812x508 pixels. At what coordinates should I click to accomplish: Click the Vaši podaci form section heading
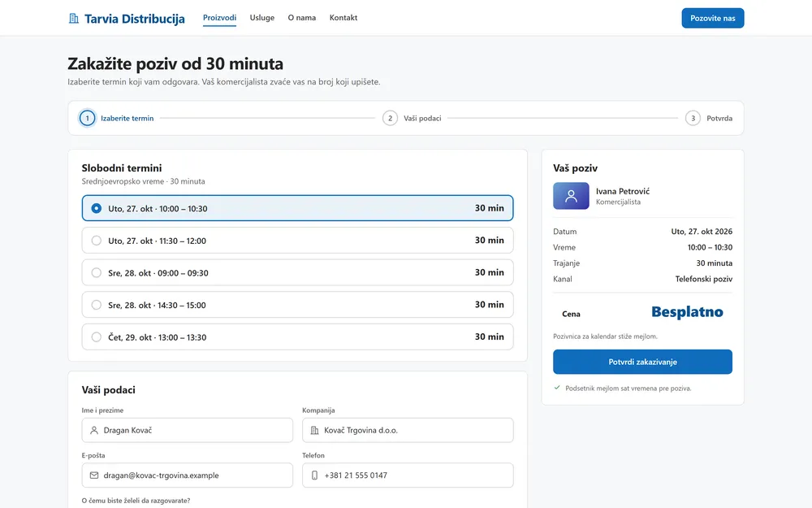[108, 390]
